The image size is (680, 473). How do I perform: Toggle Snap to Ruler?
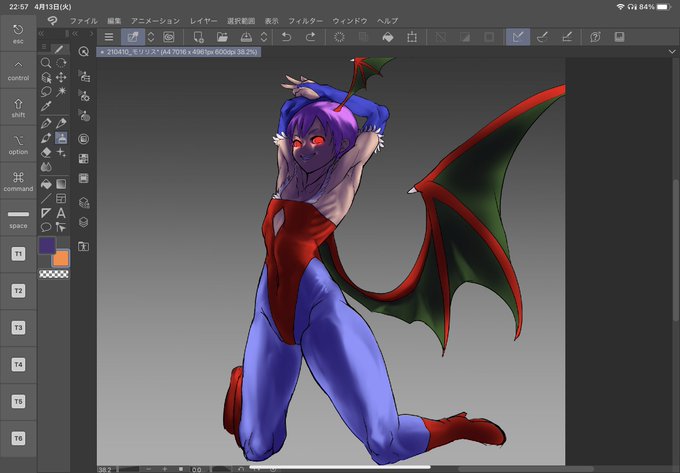[518, 37]
